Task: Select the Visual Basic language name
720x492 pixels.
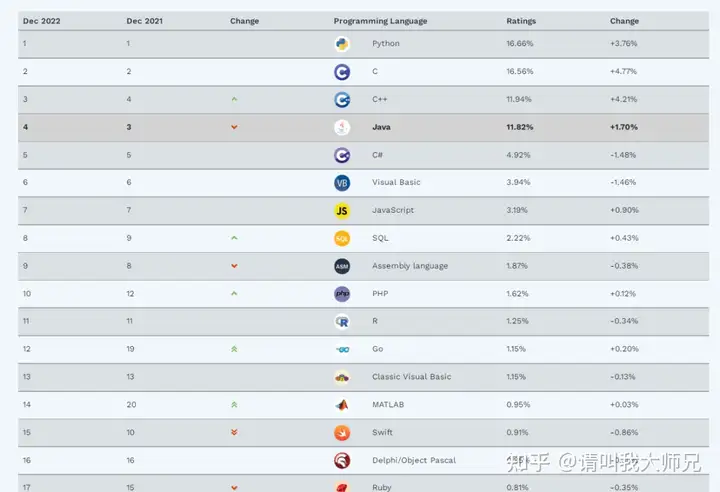Action: click(x=396, y=182)
